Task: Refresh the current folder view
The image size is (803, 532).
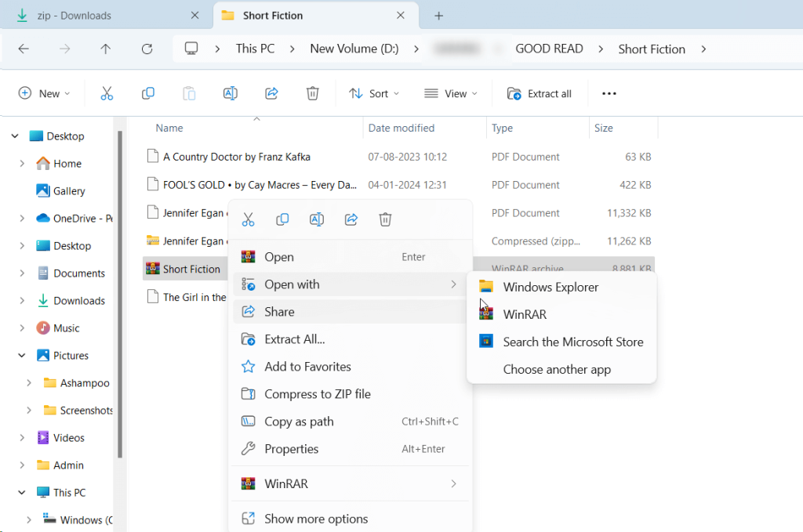Action: (x=147, y=49)
